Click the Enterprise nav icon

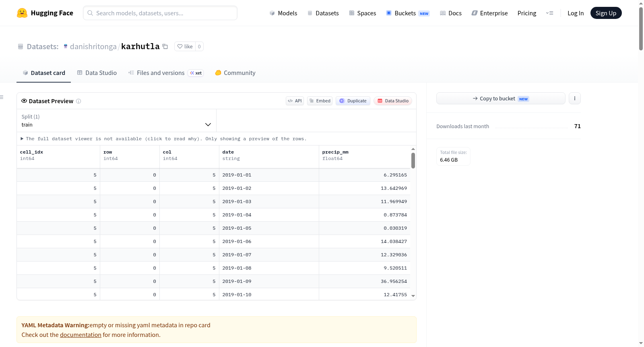[475, 13]
